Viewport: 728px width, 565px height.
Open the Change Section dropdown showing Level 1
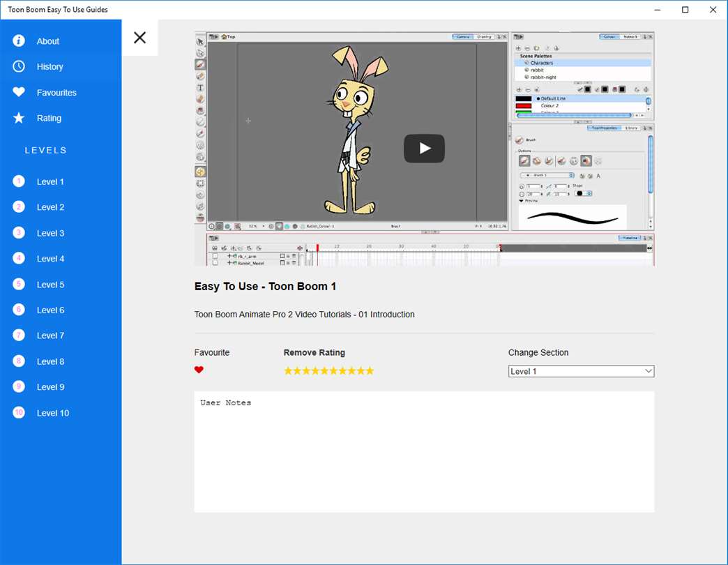[582, 371]
